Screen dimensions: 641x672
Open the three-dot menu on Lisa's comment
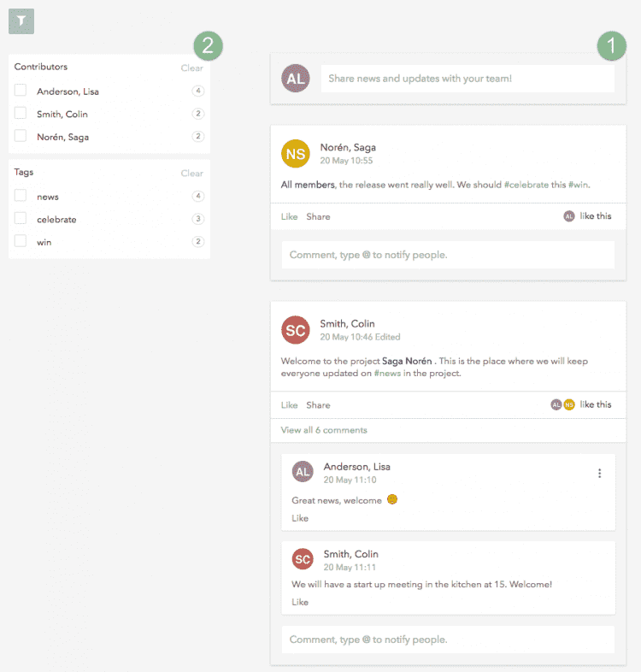599,473
